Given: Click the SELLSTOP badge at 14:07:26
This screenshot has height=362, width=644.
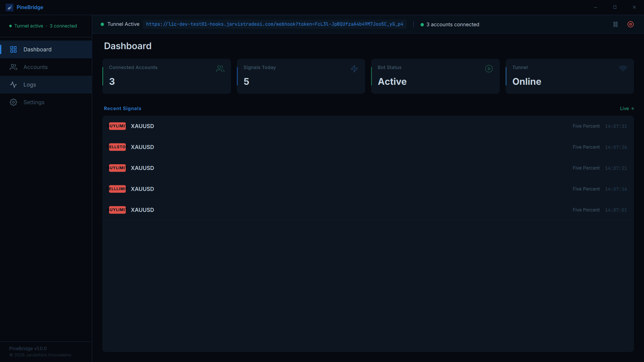Looking at the screenshot, I should coord(117,147).
